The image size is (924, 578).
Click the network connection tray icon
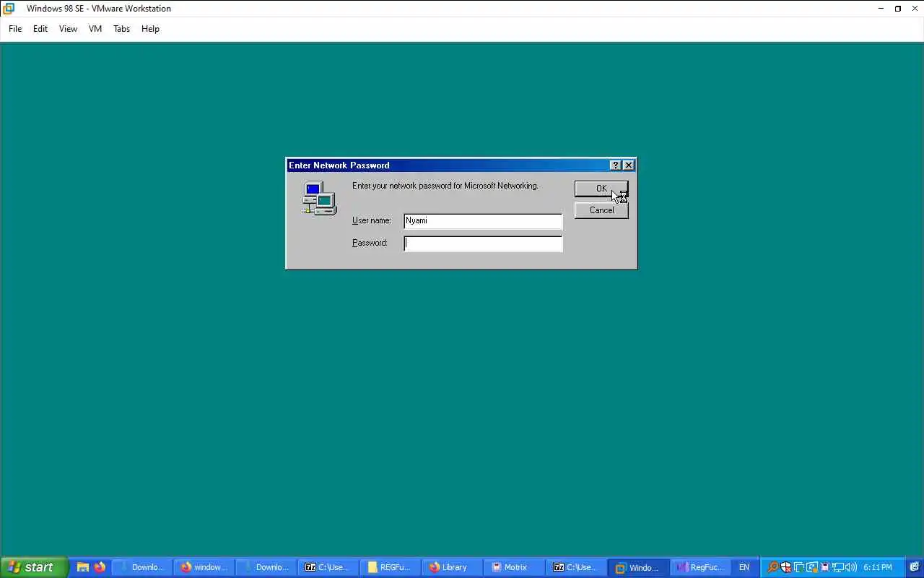tap(838, 567)
